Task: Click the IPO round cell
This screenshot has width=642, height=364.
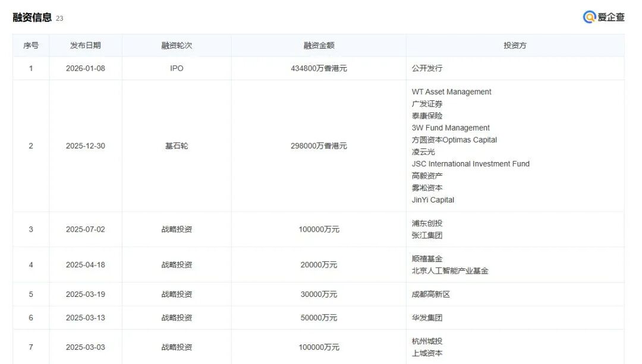Action: [177, 68]
